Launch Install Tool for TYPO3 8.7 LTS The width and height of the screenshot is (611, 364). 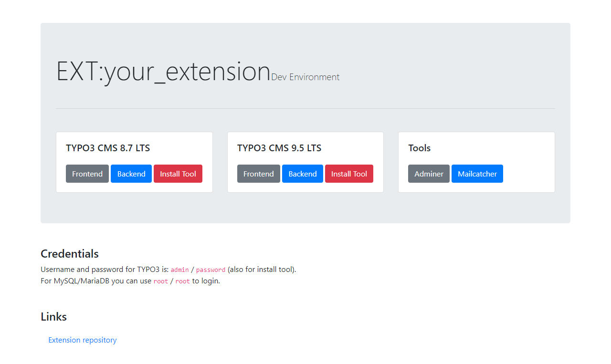point(178,174)
